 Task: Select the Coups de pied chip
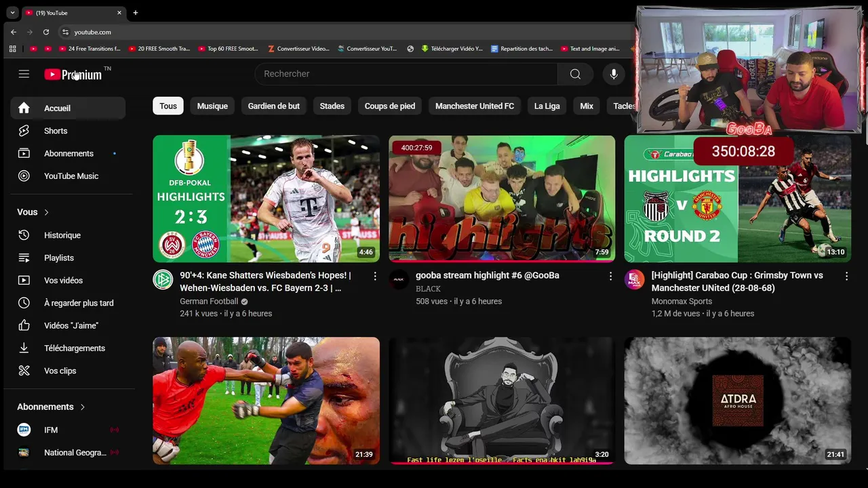(390, 106)
